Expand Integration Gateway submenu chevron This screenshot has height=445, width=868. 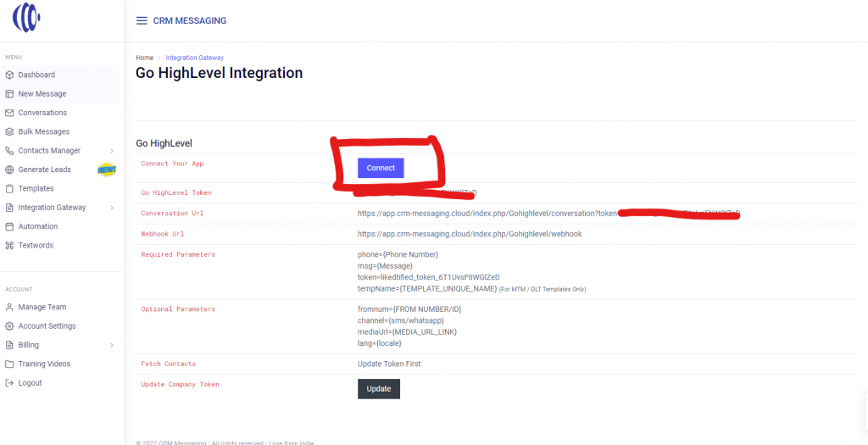(112, 208)
